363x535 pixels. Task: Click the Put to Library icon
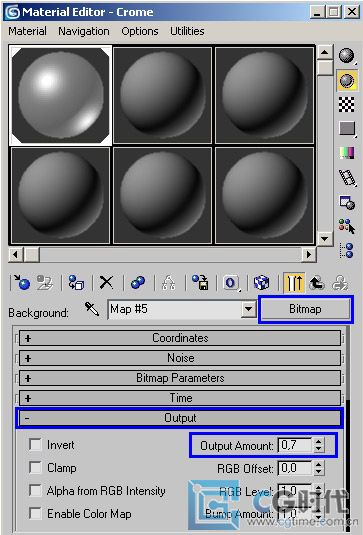tap(200, 283)
